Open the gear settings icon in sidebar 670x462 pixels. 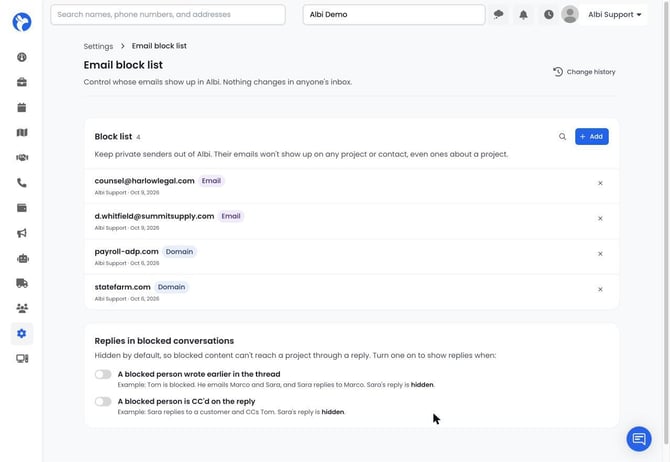pos(22,333)
